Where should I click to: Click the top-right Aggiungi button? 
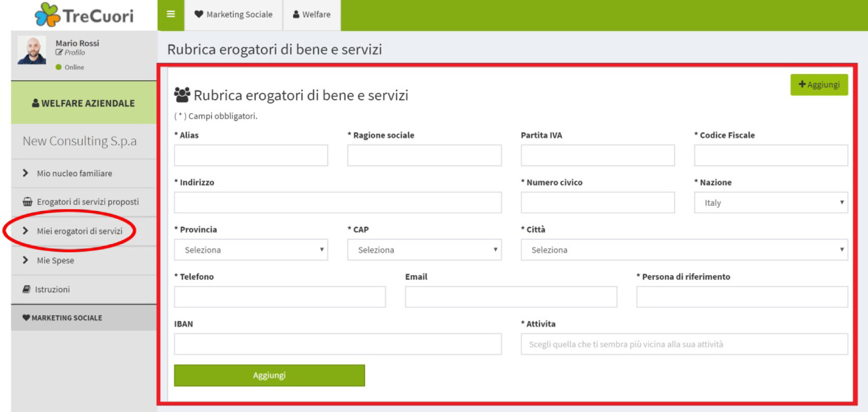819,85
